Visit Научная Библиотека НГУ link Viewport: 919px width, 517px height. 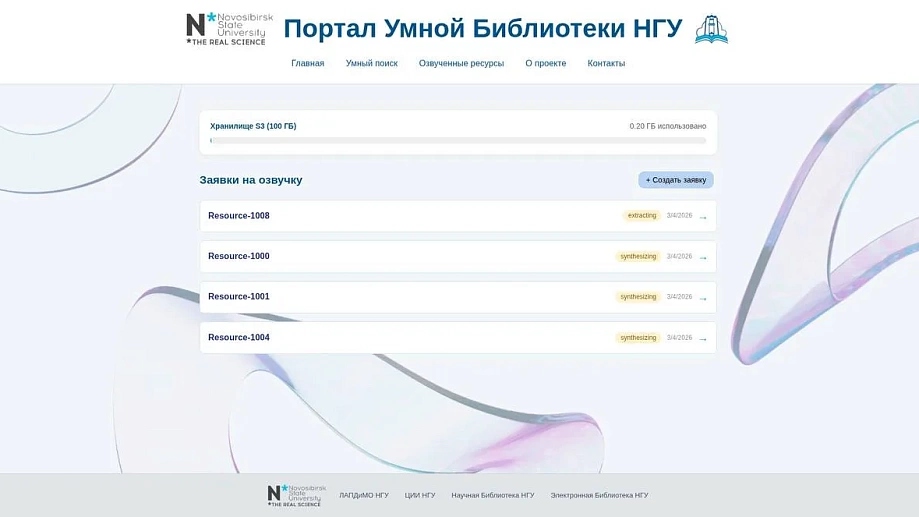493,495
